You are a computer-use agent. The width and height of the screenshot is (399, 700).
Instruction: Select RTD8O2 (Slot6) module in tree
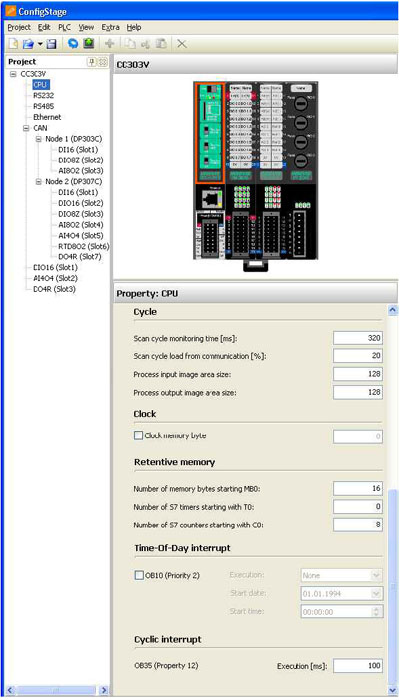click(84, 246)
